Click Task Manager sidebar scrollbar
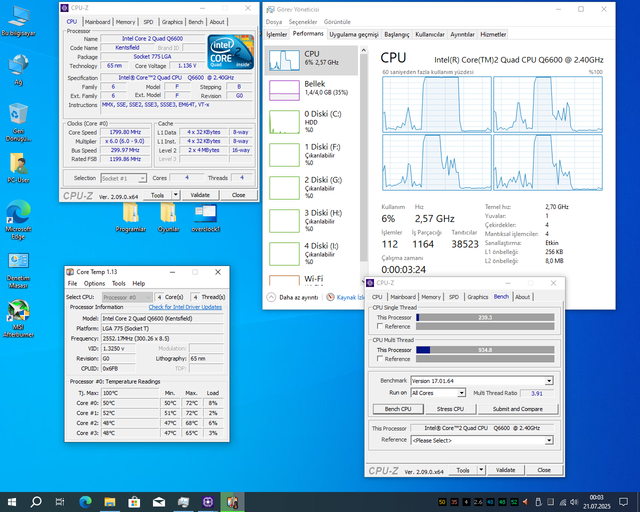The height and width of the screenshot is (512, 640). pos(363,157)
